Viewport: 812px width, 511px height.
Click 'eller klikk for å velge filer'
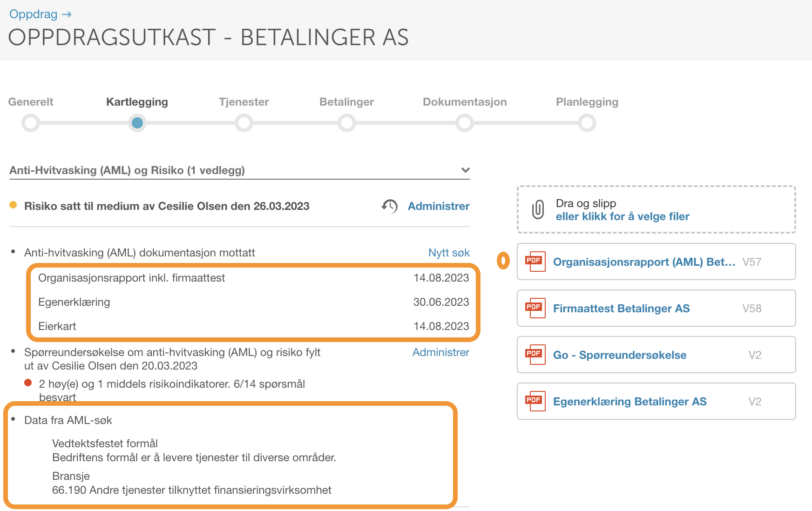623,216
